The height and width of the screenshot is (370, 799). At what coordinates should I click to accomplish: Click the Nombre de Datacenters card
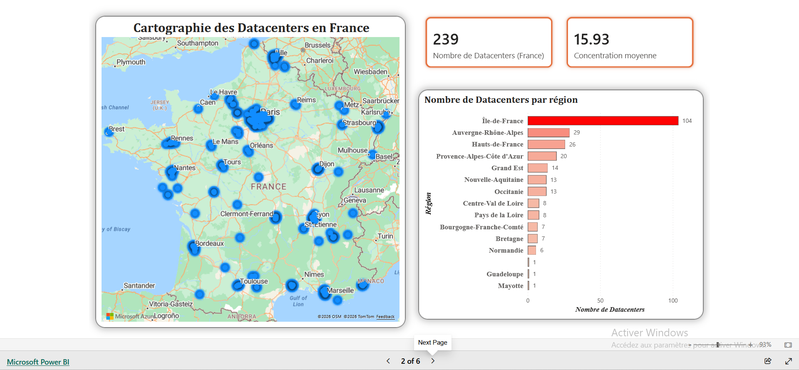pos(489,42)
